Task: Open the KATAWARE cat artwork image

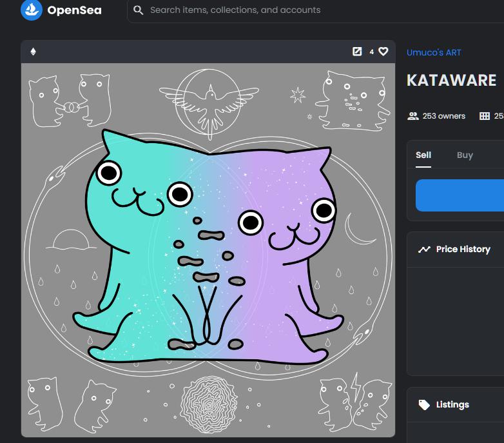Action: [208, 250]
